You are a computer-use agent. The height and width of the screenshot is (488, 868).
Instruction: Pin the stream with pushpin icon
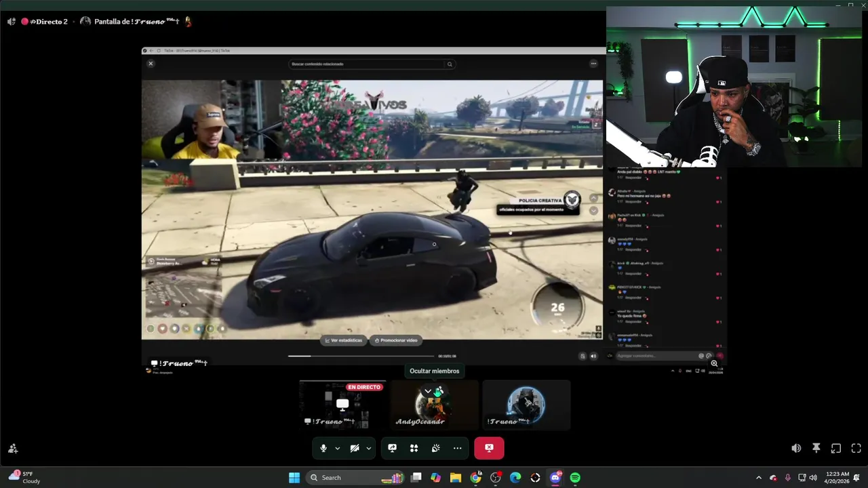[816, 448]
